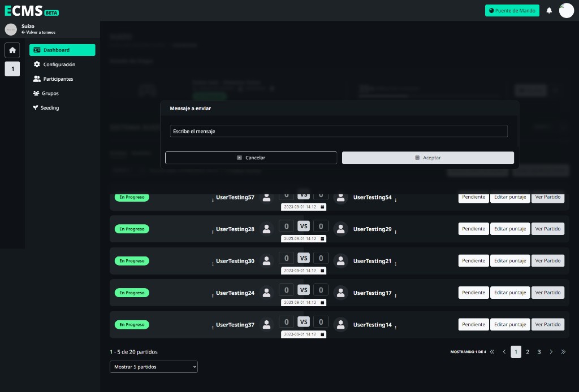Open options dots beside UserTesting30

point(213,264)
